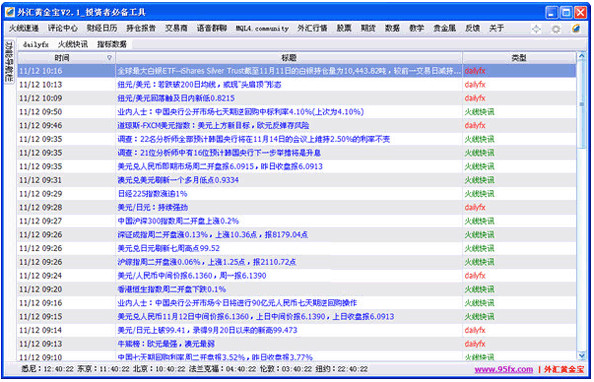Open the 美元兑人民币11月12日中间价 headline
Viewport: 594px width, 382px height.
(256, 316)
